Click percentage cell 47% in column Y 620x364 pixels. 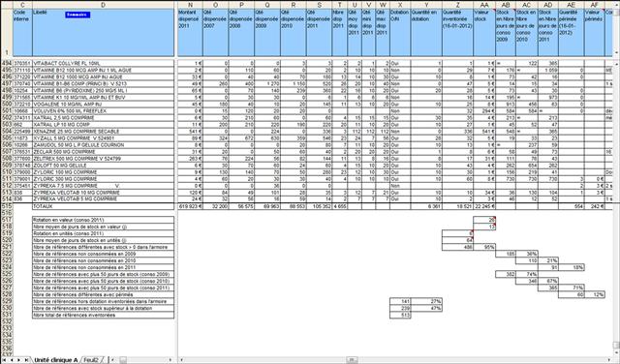tap(426, 308)
